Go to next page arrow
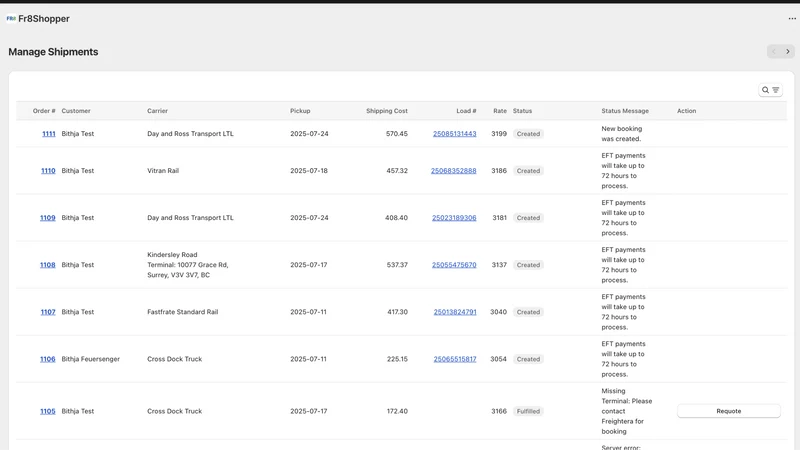Image resolution: width=800 pixels, height=450 pixels. [788, 52]
